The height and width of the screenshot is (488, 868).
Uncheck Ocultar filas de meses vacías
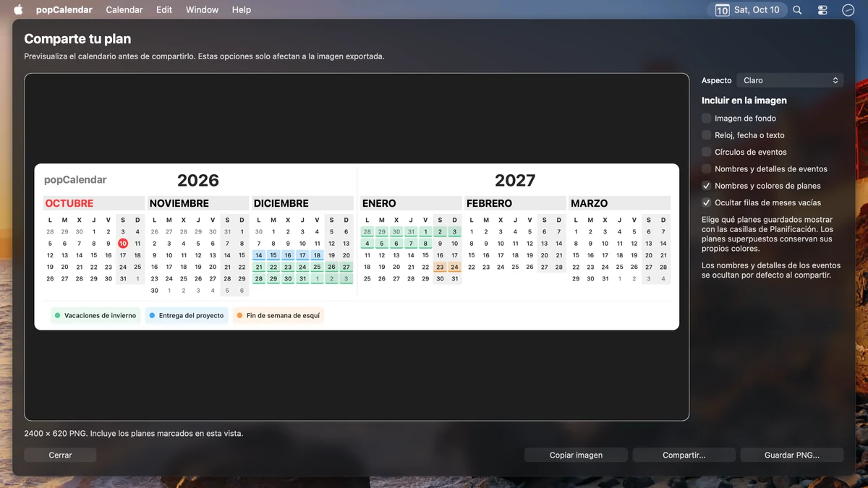pos(707,202)
